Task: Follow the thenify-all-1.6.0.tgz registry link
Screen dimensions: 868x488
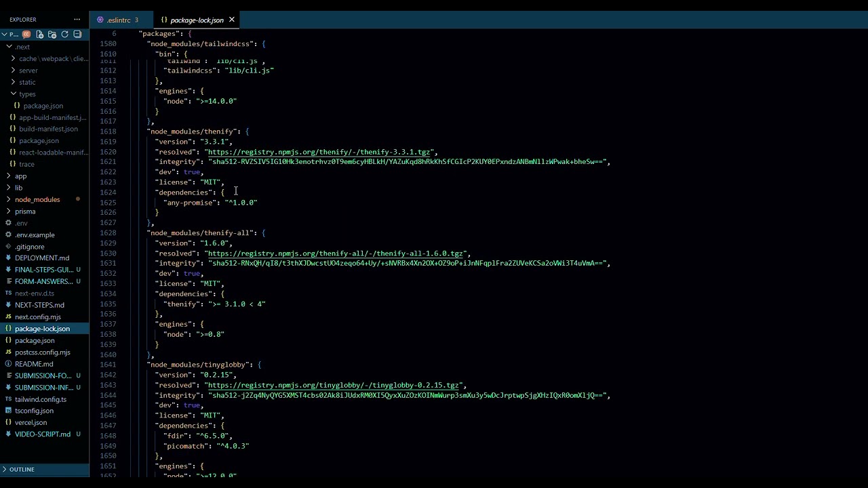Action: (x=335, y=253)
